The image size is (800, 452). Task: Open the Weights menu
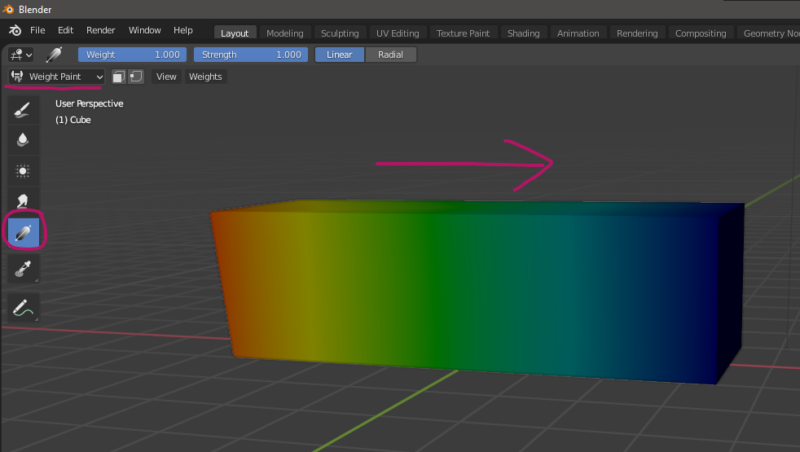click(205, 77)
